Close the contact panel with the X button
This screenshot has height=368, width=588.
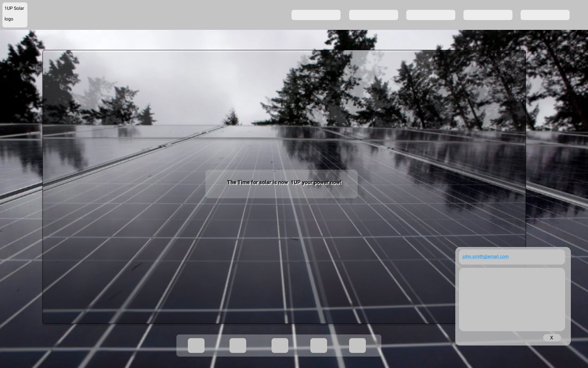point(552,338)
